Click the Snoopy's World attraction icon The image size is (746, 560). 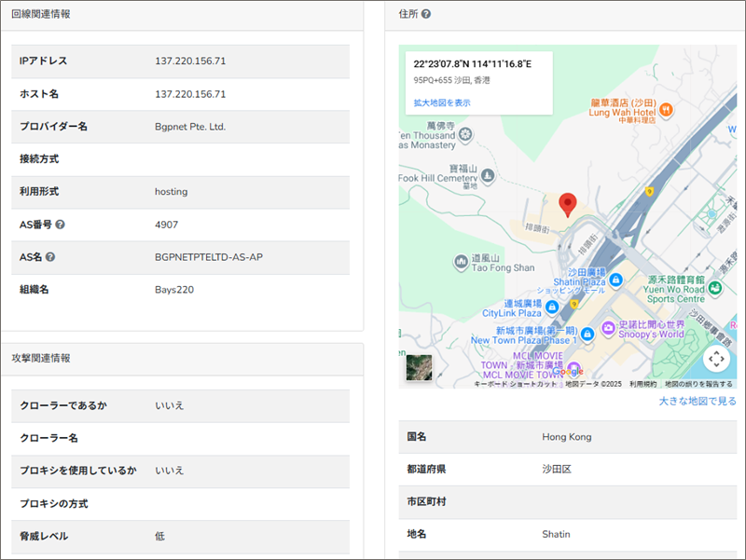(x=608, y=328)
